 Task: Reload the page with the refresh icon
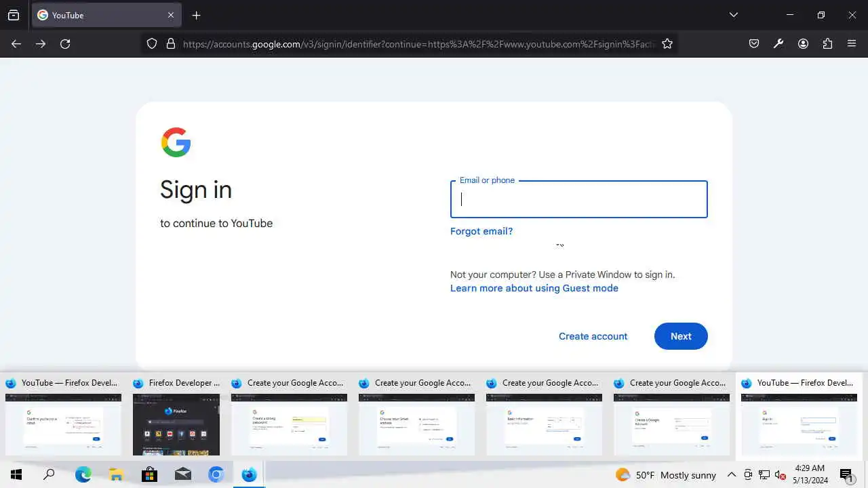65,43
